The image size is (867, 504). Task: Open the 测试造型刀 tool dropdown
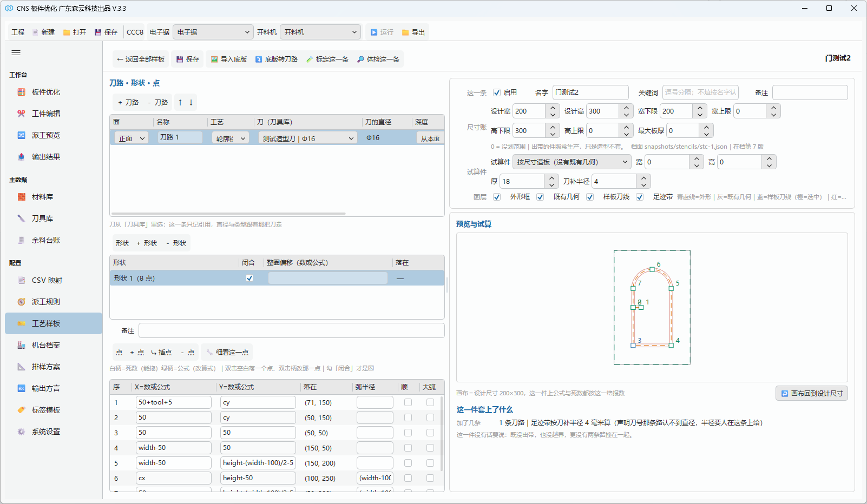coord(308,138)
